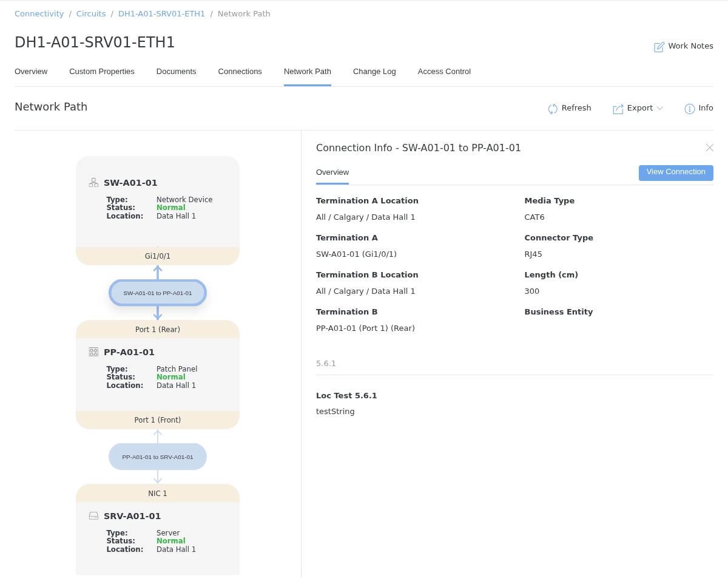Image resolution: width=728 pixels, height=578 pixels.
Task: Switch to the Access Control tab
Action: (x=444, y=72)
